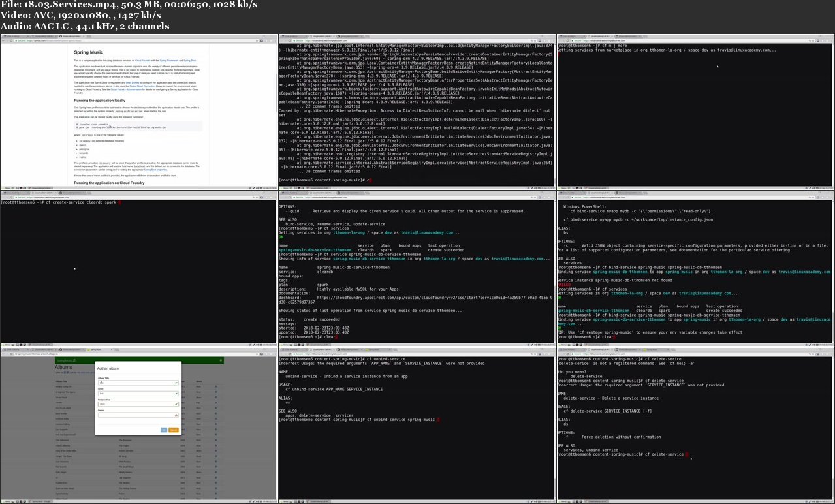Viewport: 835px width, 504px height.
Task: Open the Spring Cloud Connectors link
Action: click(142, 86)
